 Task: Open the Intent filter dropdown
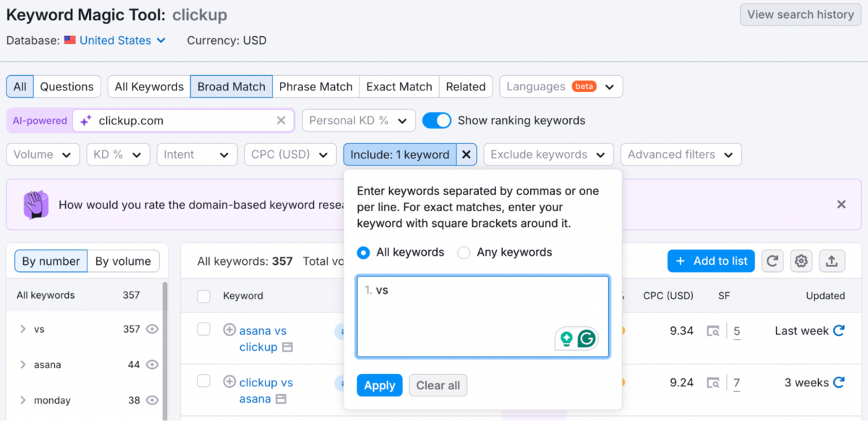coord(197,154)
